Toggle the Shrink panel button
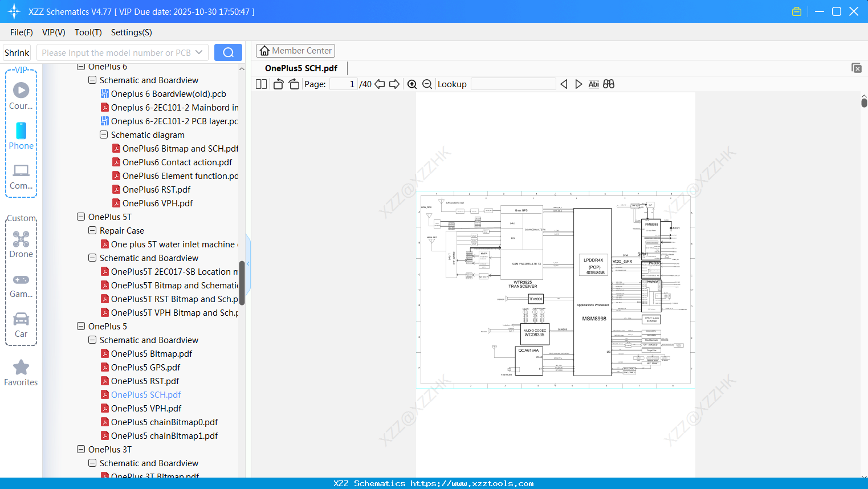This screenshot has width=868, height=489. [17, 52]
